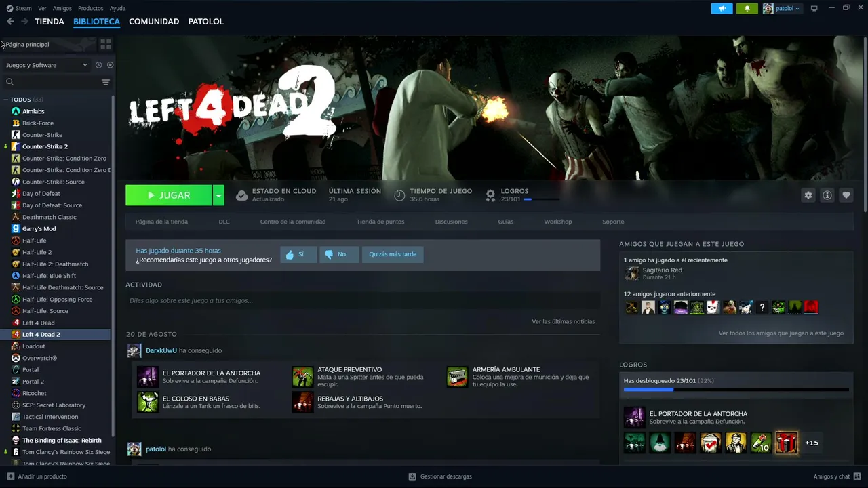Click the +15 more achievements badge
The width and height of the screenshot is (868, 488).
[811, 443]
